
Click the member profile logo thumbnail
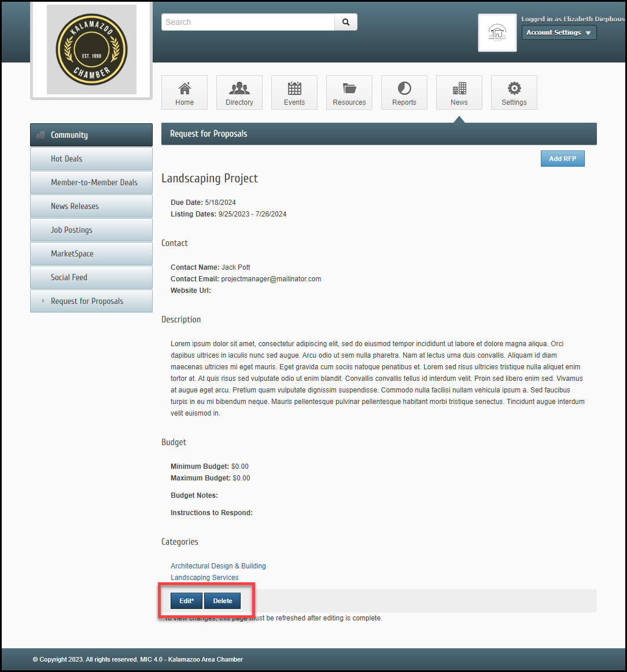click(x=497, y=32)
